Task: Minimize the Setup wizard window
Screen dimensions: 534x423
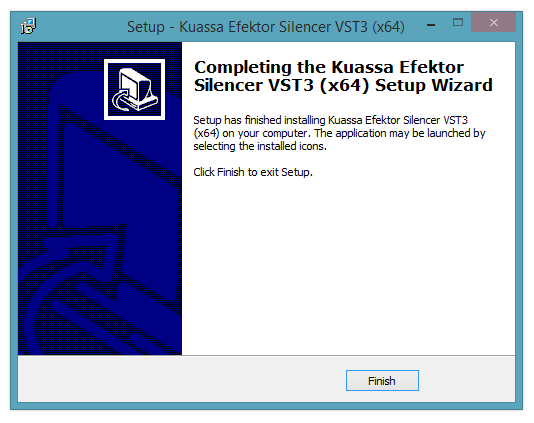Action: [x=431, y=25]
